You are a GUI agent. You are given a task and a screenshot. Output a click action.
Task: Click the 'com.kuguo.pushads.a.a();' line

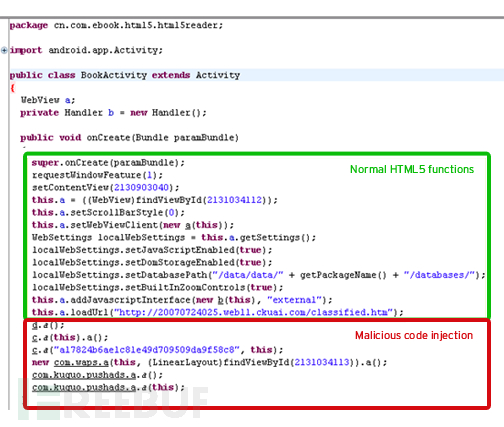click(97, 375)
